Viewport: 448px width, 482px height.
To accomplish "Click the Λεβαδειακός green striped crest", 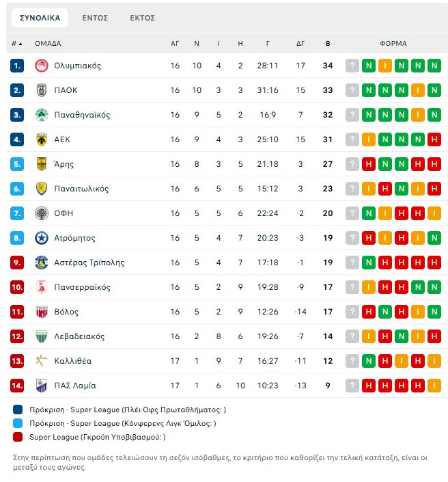I will tap(42, 336).
